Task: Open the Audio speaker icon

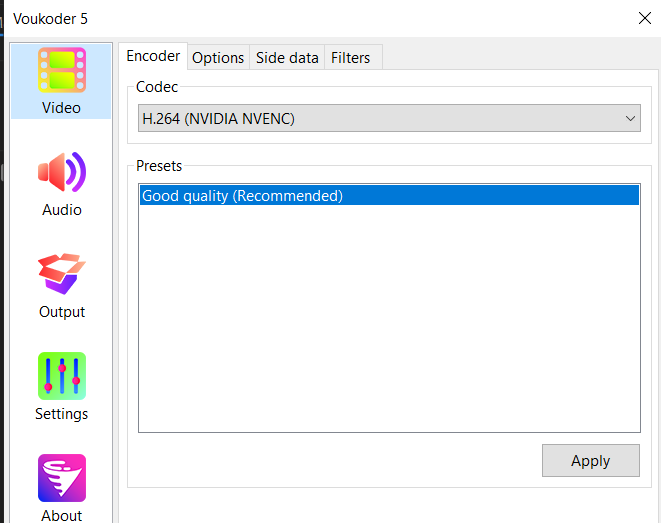Action: (x=62, y=173)
